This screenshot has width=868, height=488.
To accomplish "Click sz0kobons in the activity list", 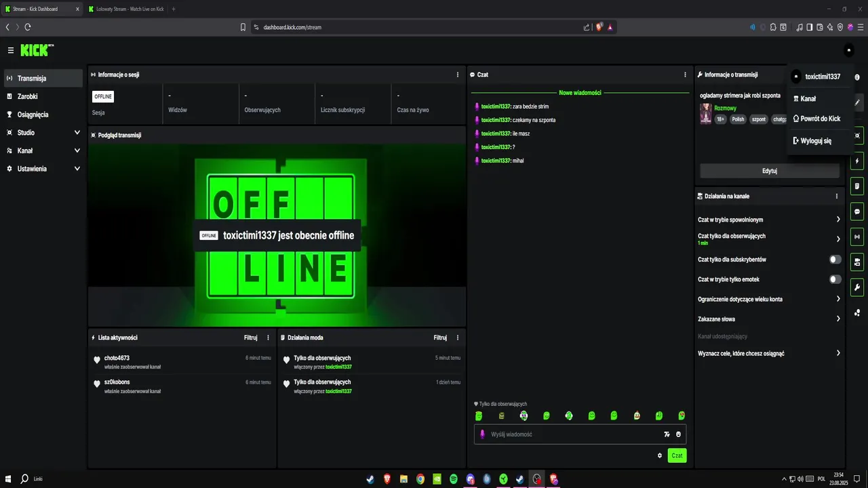I will (x=117, y=382).
